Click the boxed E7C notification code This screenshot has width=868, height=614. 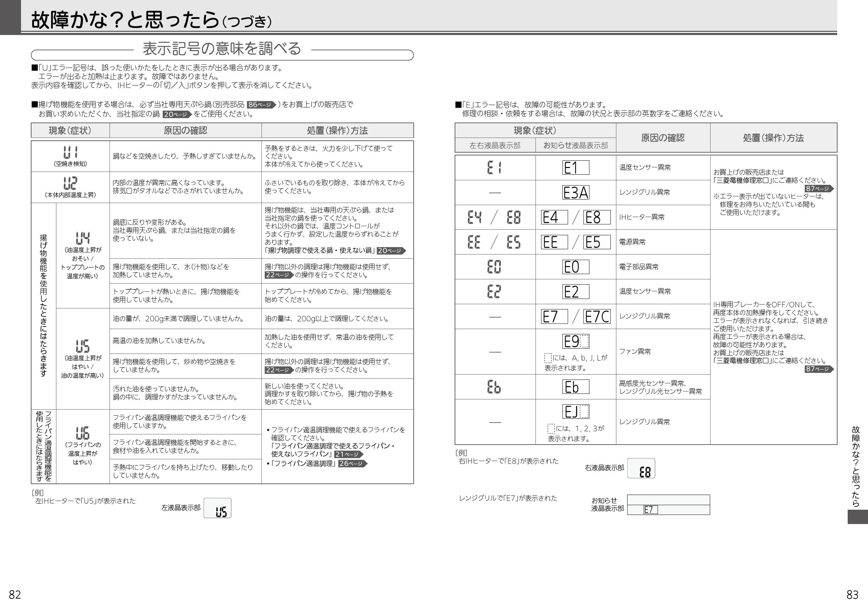click(x=597, y=316)
